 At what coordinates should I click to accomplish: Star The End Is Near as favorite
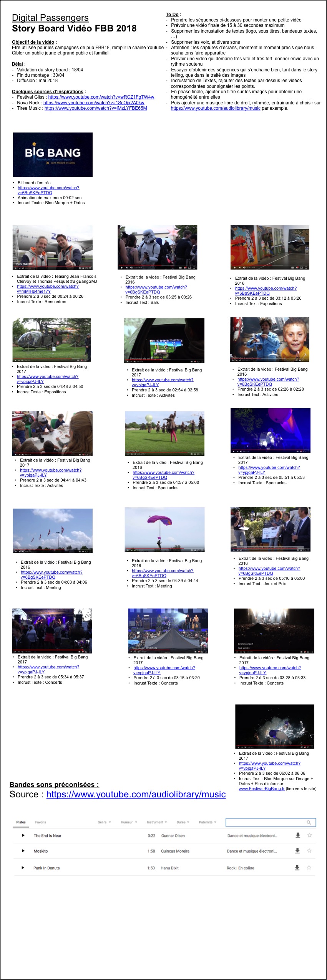[x=309, y=835]
